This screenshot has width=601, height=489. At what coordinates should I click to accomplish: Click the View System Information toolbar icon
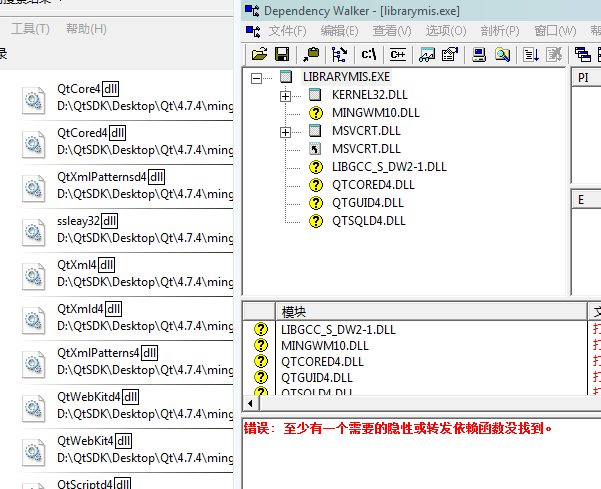[x=479, y=54]
